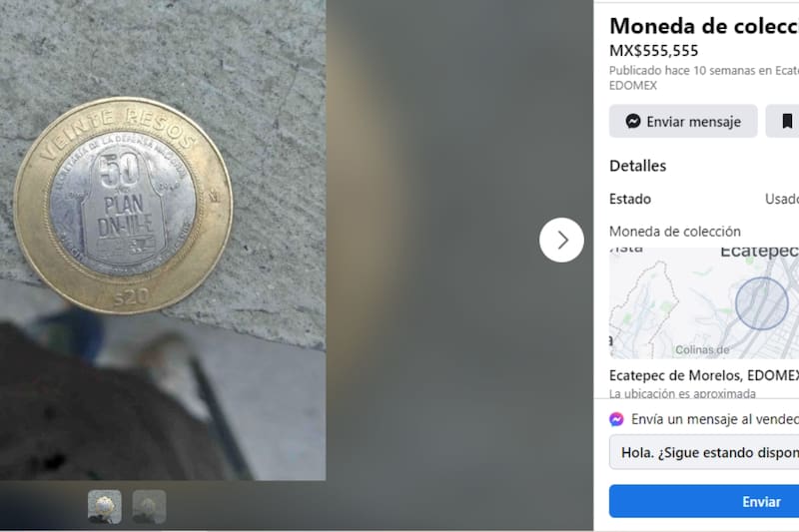Save listing with the bookmark icon
The width and height of the screenshot is (799, 532).
(787, 121)
